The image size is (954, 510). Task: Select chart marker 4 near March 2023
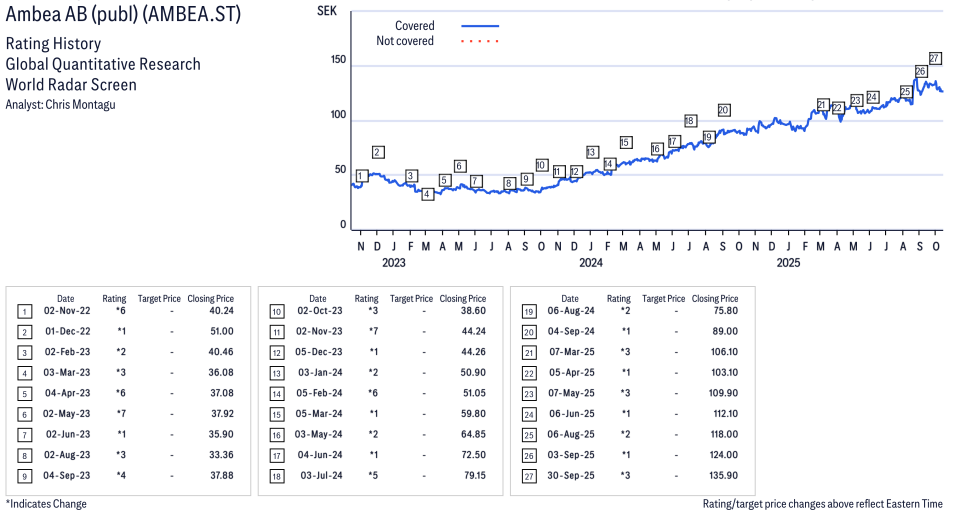427,194
